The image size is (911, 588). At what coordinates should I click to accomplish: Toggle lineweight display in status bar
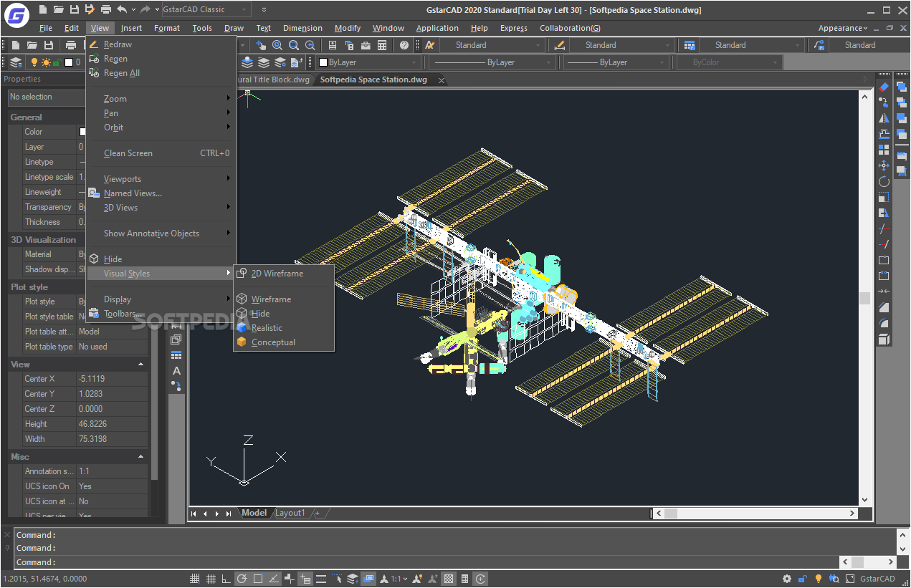[x=321, y=579]
